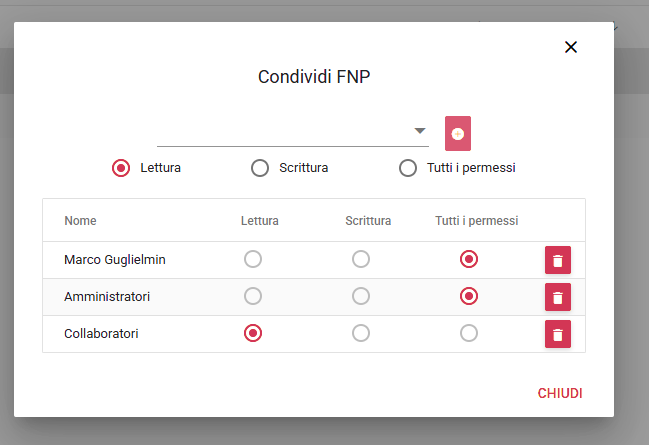Close the dialog with the X icon
The height and width of the screenshot is (445, 649).
571,47
